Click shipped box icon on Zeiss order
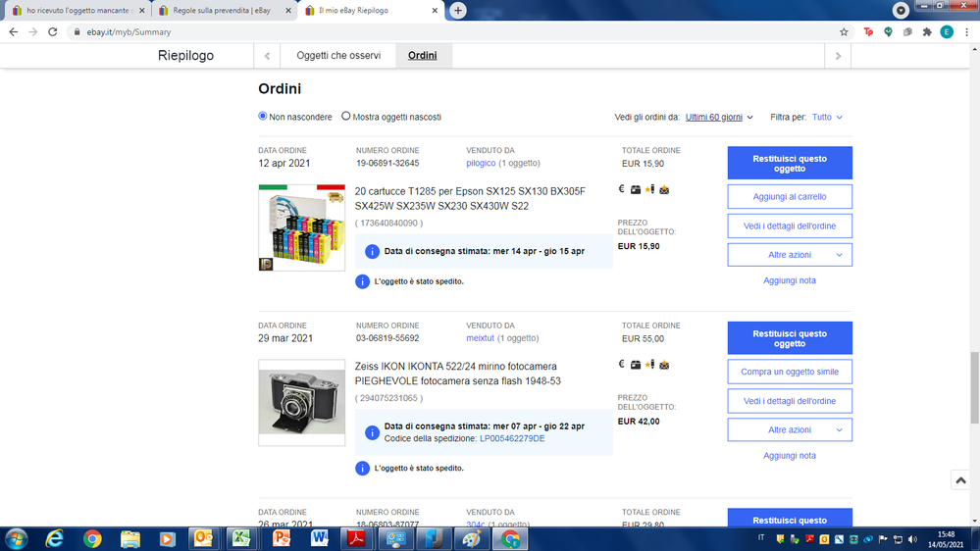 pyautogui.click(x=636, y=365)
